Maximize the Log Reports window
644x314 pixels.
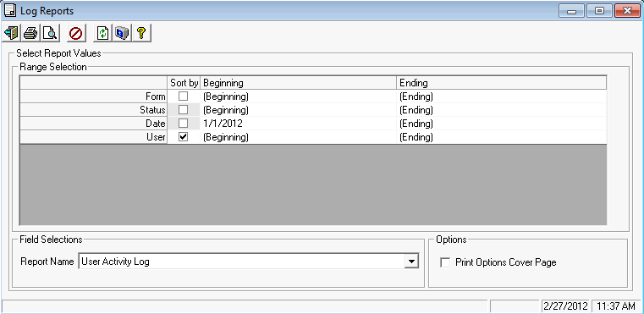(599, 11)
